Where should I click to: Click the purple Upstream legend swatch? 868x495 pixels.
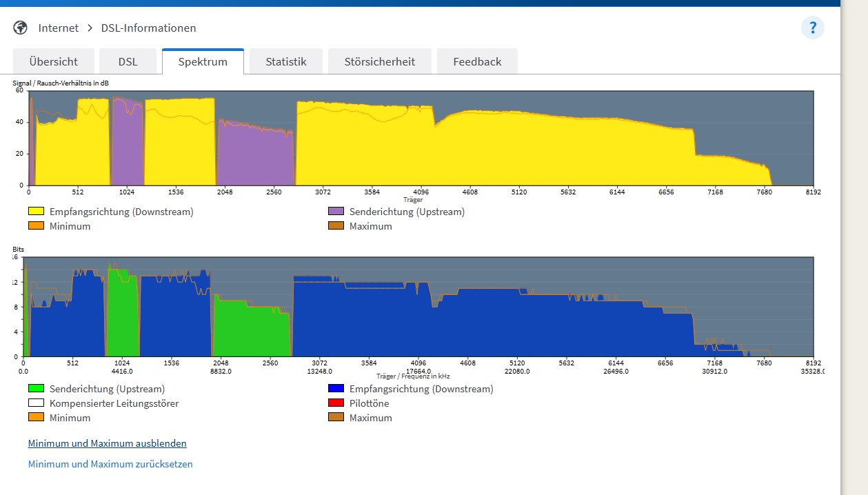(336, 212)
